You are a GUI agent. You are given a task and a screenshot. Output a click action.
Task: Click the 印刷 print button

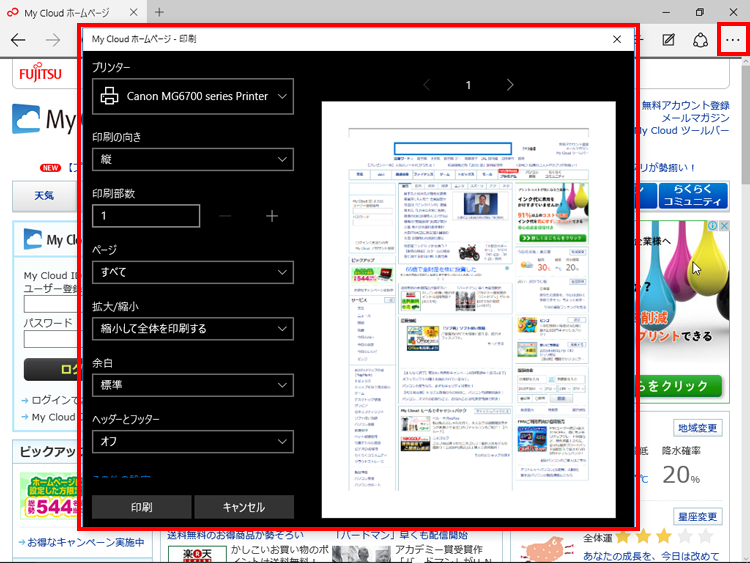[x=141, y=507]
